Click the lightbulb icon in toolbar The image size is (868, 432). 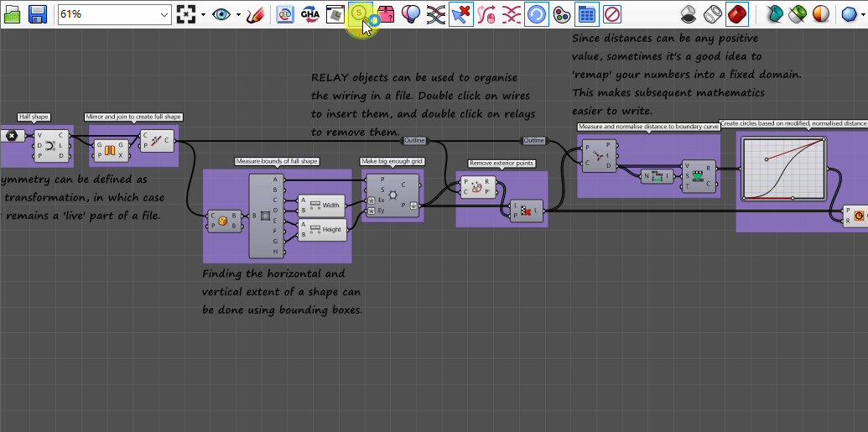coord(410,14)
